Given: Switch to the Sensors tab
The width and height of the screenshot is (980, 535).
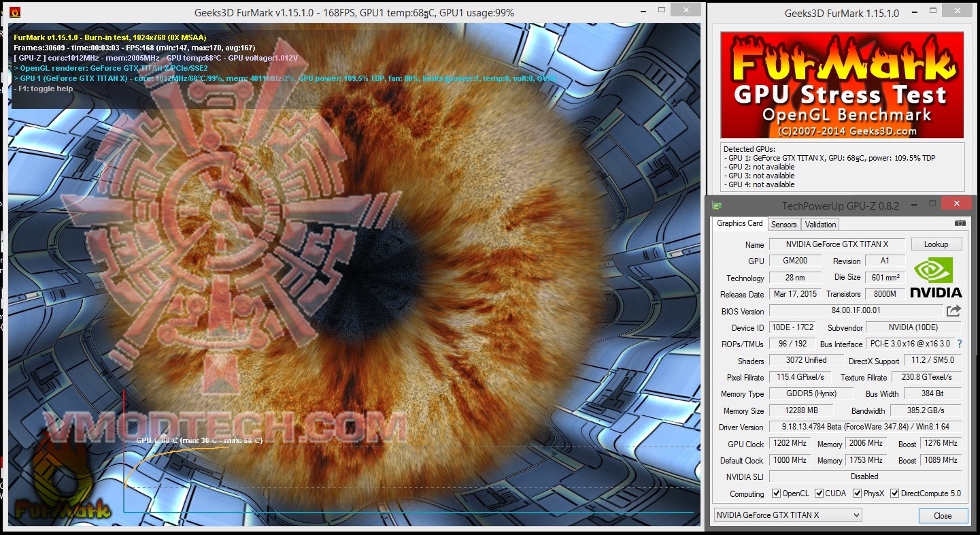Looking at the screenshot, I should tap(784, 225).
